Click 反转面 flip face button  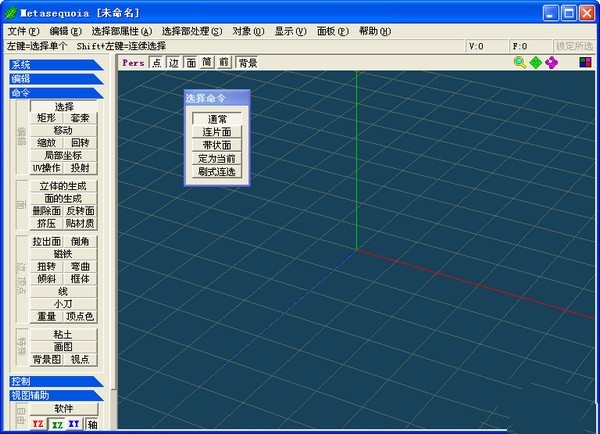point(80,211)
